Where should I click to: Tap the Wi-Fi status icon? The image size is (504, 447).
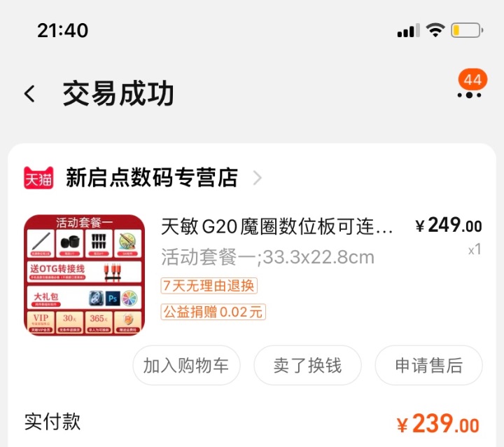(435, 30)
